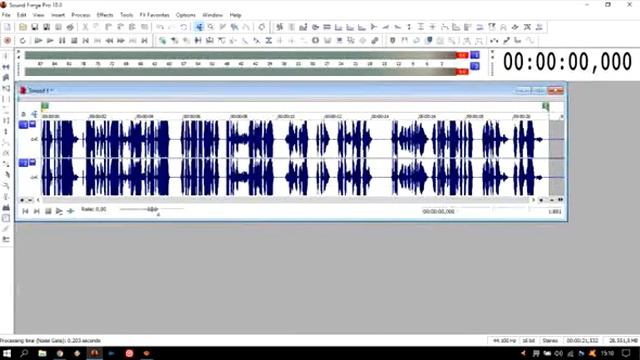Click Forward in the transport toolbar

pos(121,41)
